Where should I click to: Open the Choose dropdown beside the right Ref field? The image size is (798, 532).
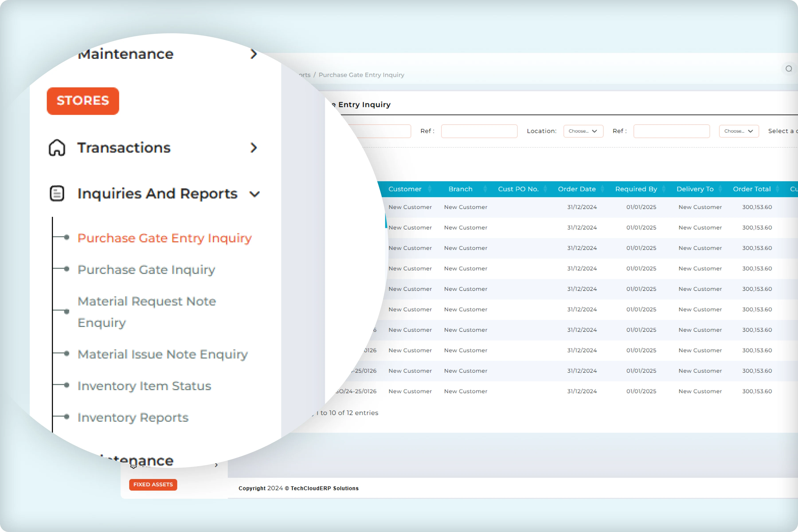[739, 131]
